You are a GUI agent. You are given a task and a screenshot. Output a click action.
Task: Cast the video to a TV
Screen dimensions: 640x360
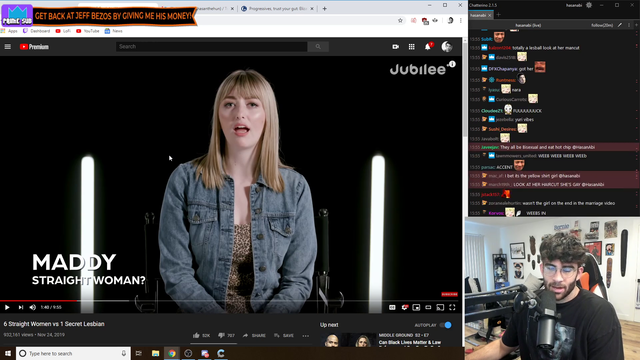click(440, 307)
